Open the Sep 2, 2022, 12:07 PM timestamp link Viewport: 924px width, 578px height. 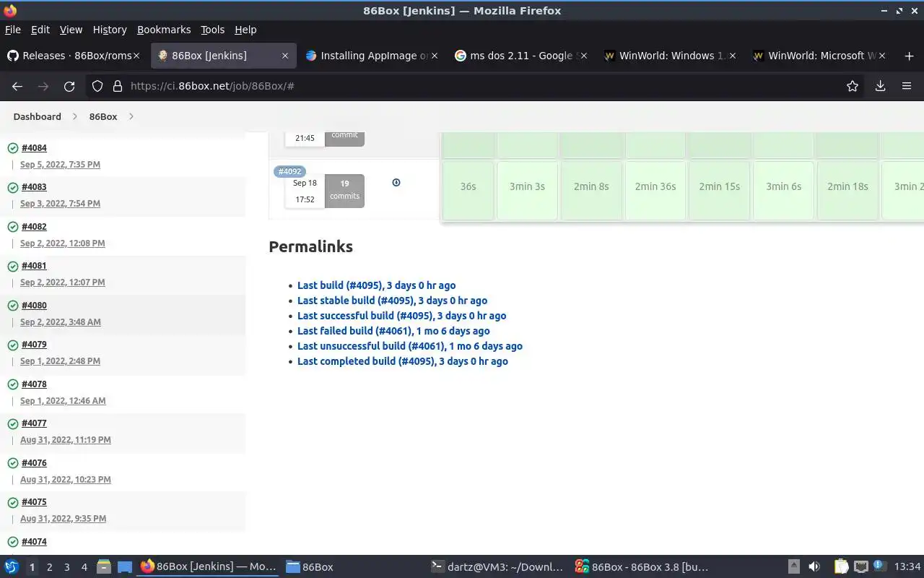[x=62, y=282]
